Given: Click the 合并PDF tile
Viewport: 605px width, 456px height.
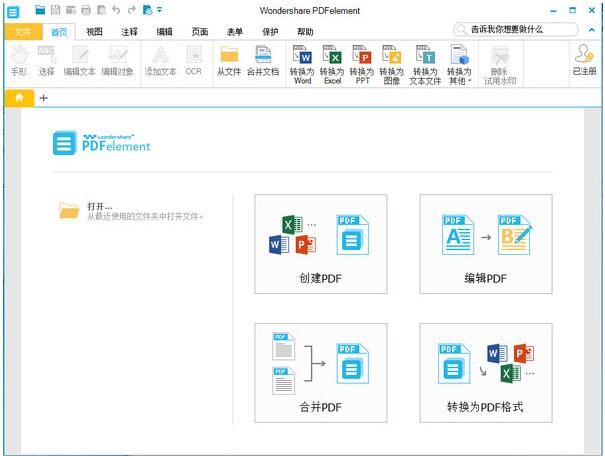Looking at the screenshot, I should pos(321,373).
